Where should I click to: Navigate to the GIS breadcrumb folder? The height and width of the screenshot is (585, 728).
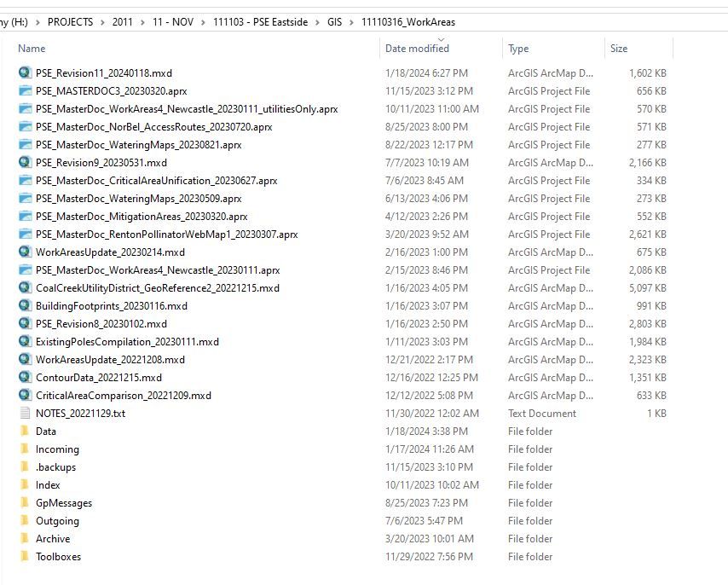(334, 22)
